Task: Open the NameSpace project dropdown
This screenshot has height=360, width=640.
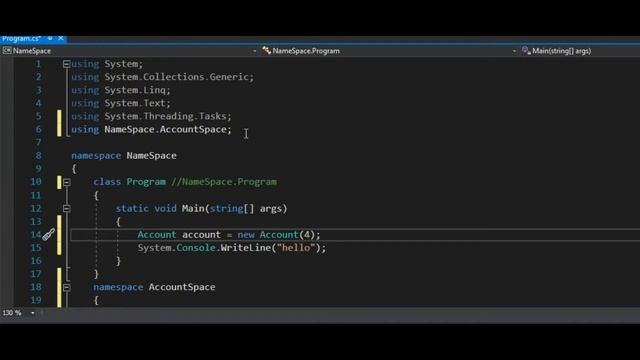Action: click(254, 51)
